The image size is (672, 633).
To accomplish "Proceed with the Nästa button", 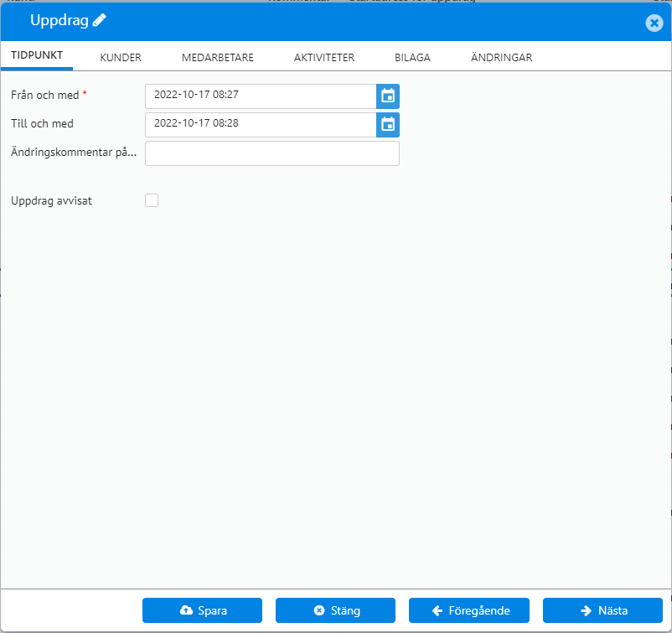I will [x=602, y=610].
